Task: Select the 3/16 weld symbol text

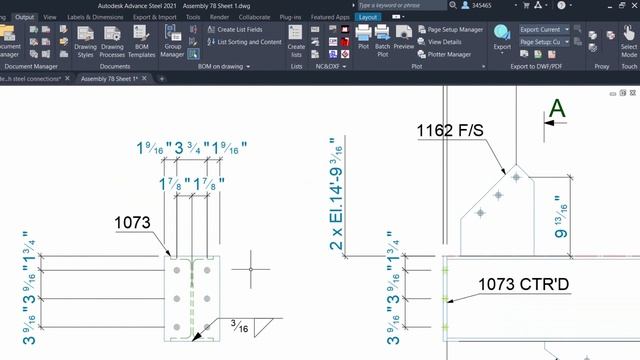Action: 239,326
